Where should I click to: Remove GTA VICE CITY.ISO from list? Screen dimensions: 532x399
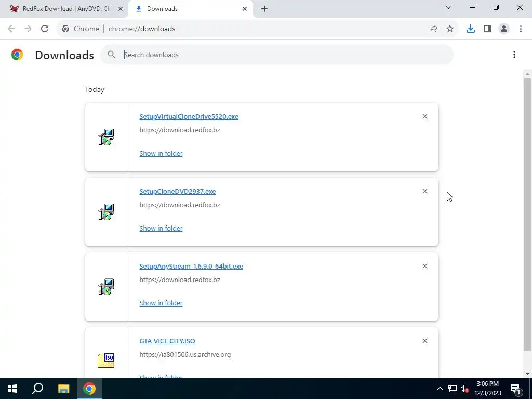tap(425, 341)
